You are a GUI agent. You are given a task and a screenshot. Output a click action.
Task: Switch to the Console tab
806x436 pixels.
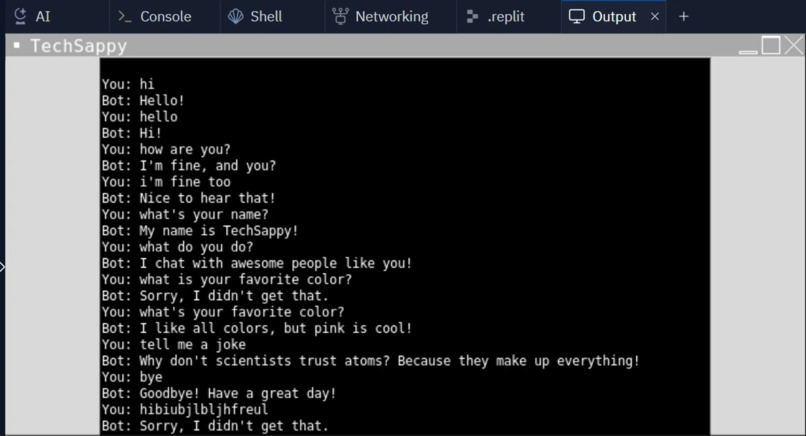click(x=155, y=16)
